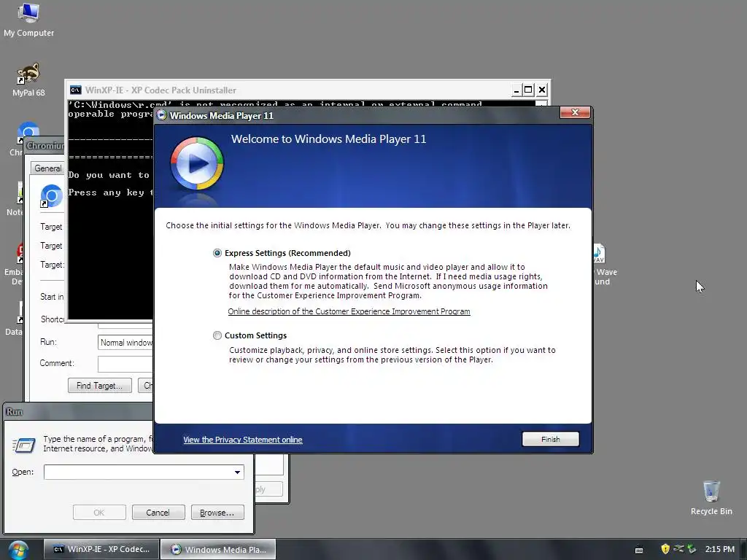Open the Recycle Bin icon
This screenshot has height=560, width=747.
point(711,497)
